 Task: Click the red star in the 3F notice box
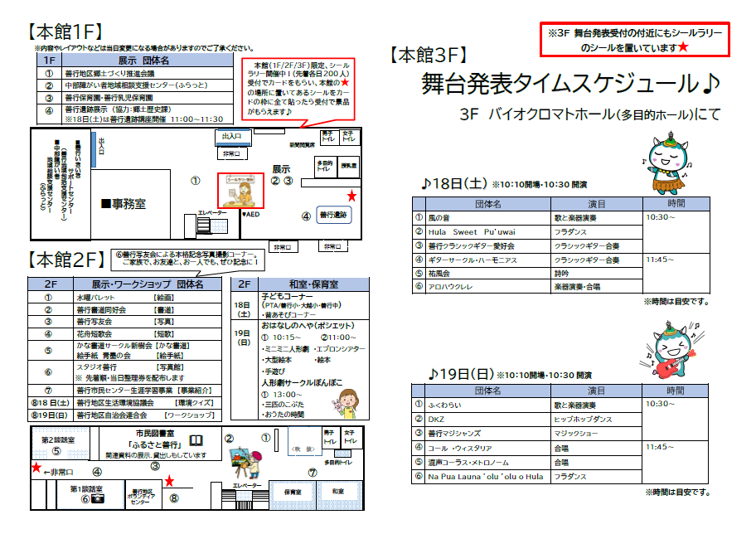683,48
